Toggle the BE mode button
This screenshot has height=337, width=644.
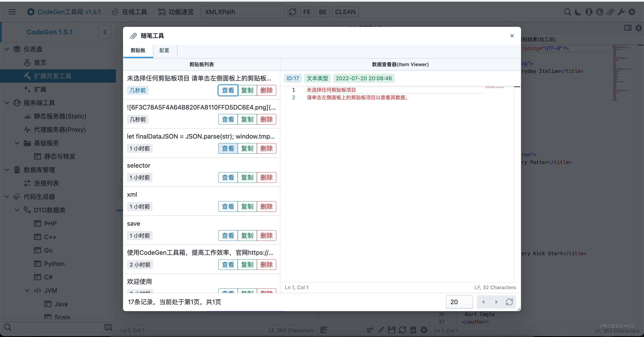322,12
